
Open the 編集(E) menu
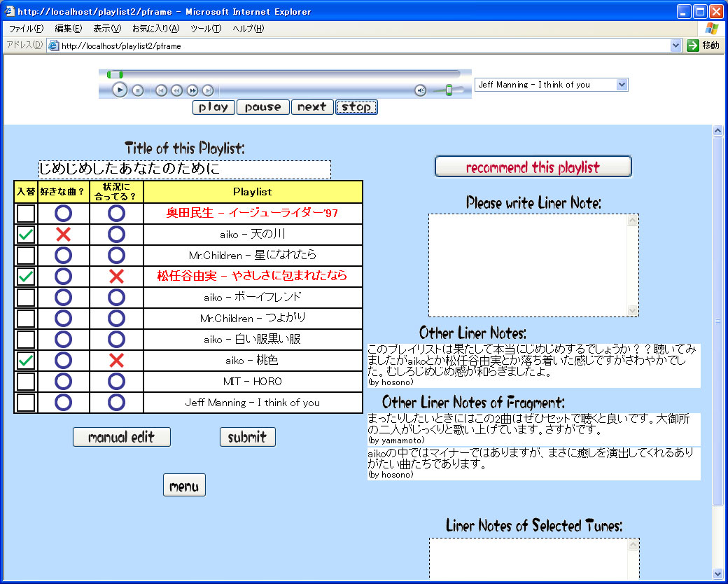[x=69, y=29]
